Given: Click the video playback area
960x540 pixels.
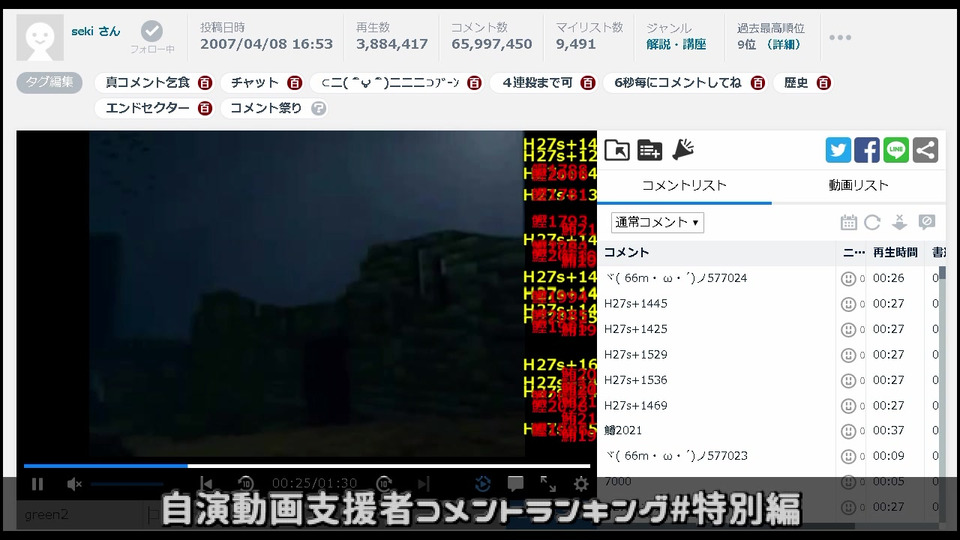Looking at the screenshot, I should click(306, 294).
